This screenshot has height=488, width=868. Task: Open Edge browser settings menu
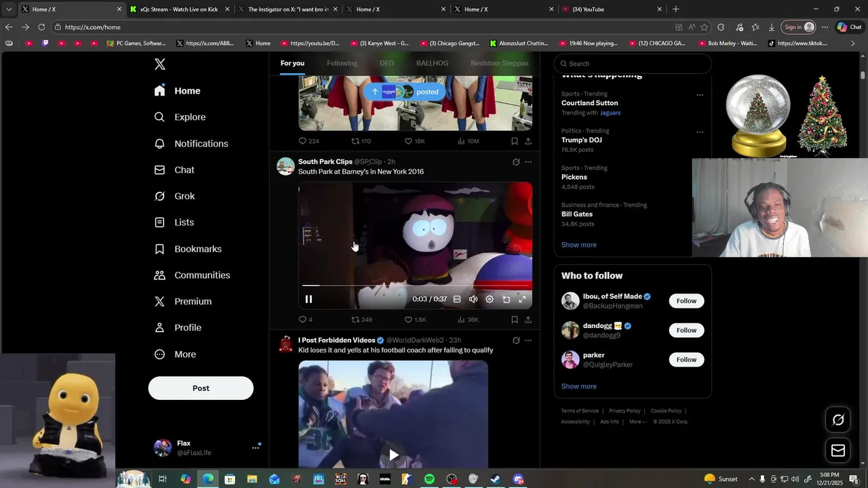(x=825, y=27)
